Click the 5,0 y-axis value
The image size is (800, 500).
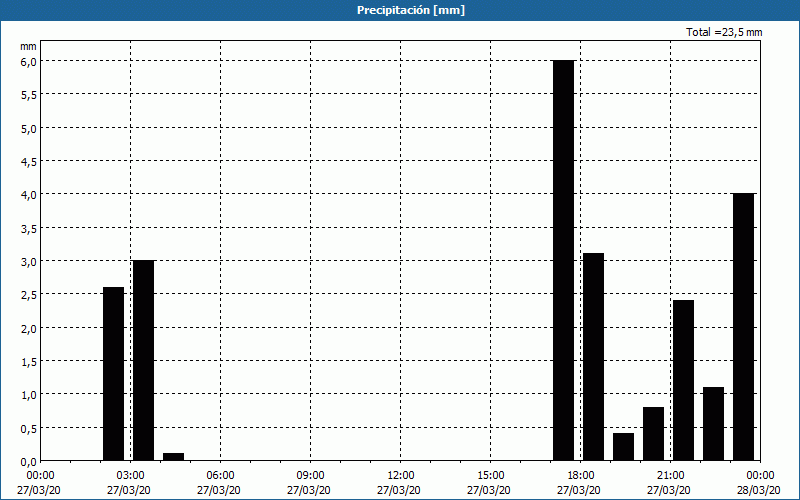29,128
